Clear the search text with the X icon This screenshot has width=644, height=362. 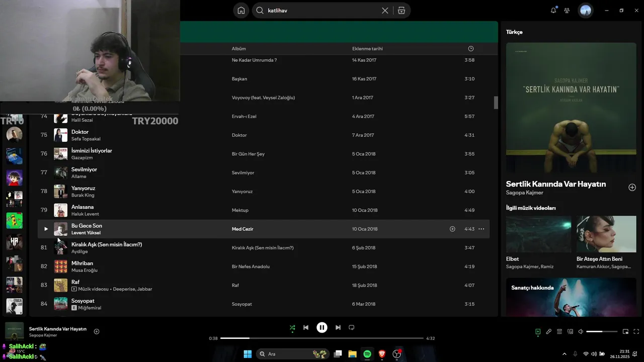385,11
